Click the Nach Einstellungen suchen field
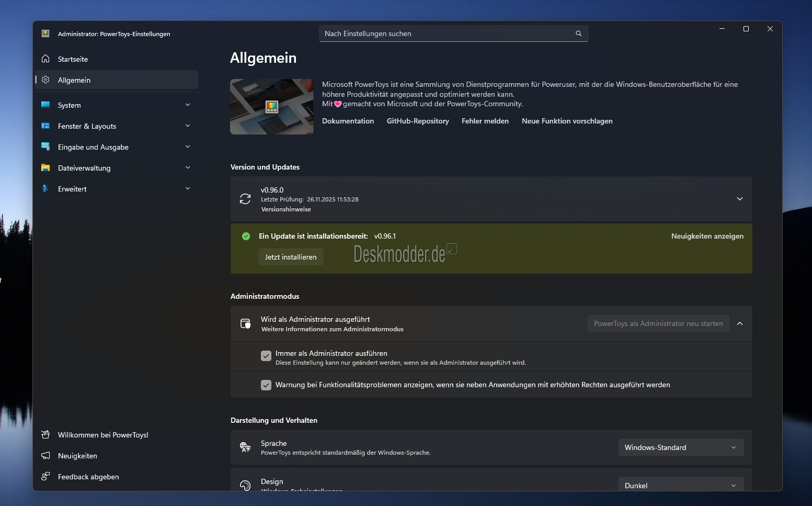Screen dimensions: 812x506 click(x=447, y=33)
